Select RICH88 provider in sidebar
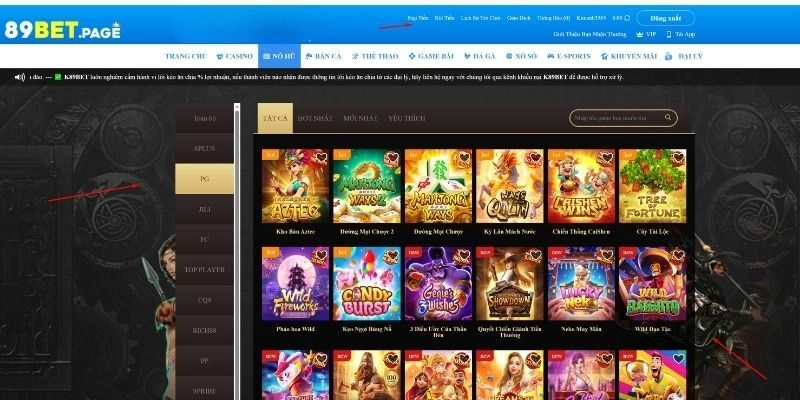Image resolution: width=800 pixels, height=400 pixels. (205, 330)
